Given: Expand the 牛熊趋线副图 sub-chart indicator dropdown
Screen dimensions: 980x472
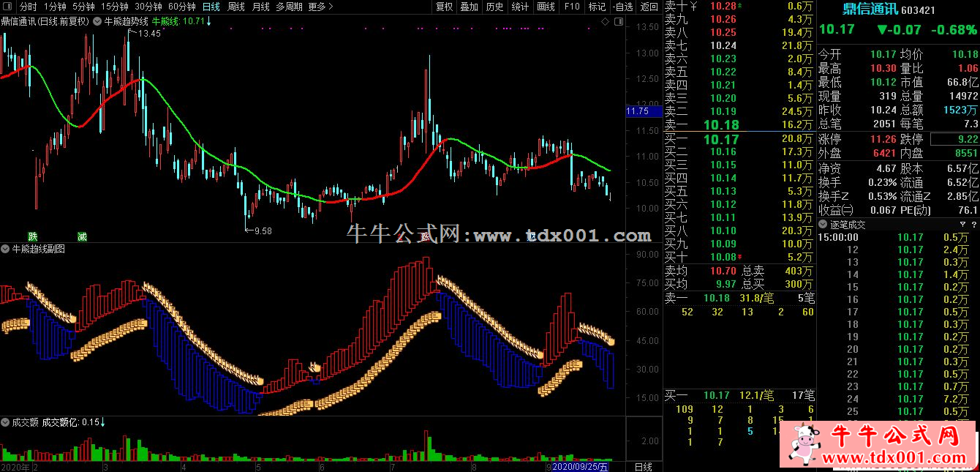Looking at the screenshot, I should 5,249.
